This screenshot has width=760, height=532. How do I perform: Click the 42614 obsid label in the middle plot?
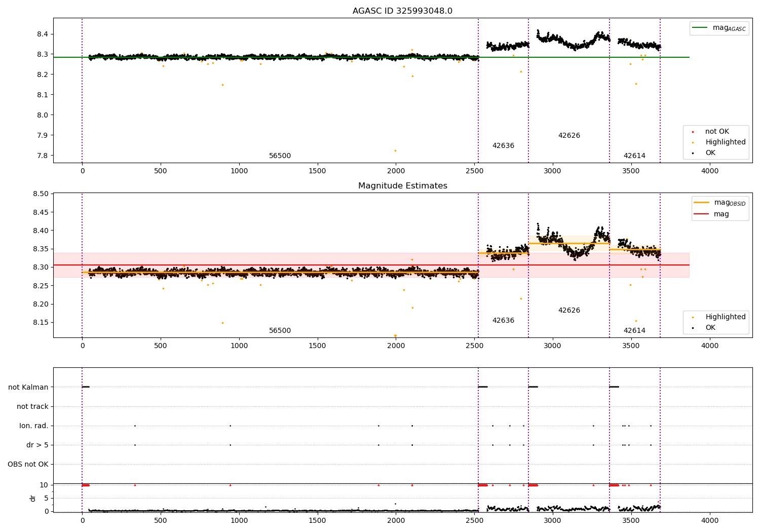tap(634, 331)
